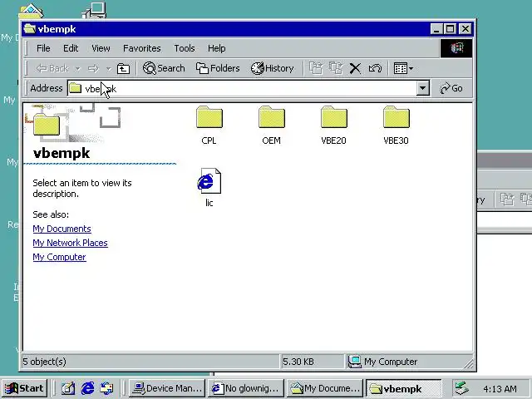Open the History pane
The image size is (532, 399).
tap(273, 68)
